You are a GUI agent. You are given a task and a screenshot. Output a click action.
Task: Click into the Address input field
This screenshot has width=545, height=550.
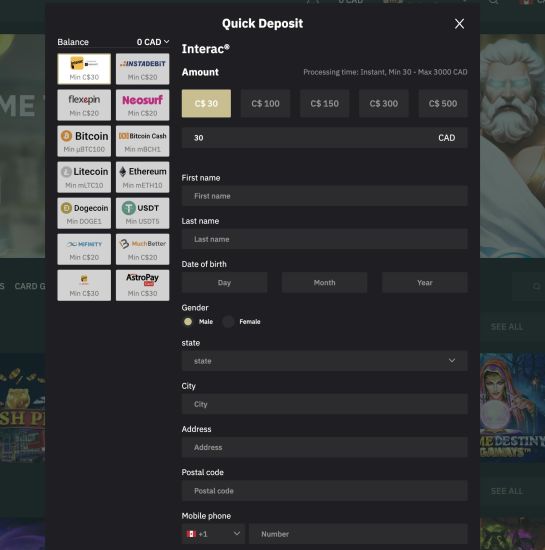pos(324,447)
